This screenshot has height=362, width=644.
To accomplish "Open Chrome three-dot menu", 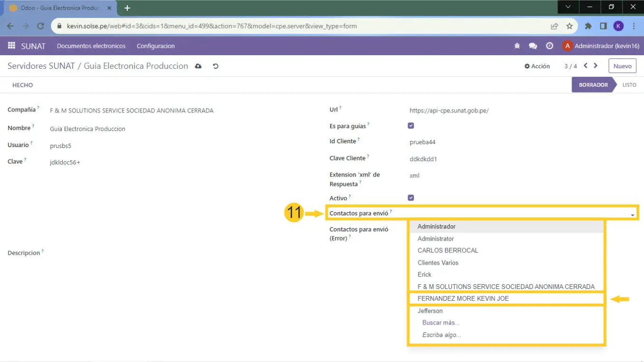I will 634,26.
